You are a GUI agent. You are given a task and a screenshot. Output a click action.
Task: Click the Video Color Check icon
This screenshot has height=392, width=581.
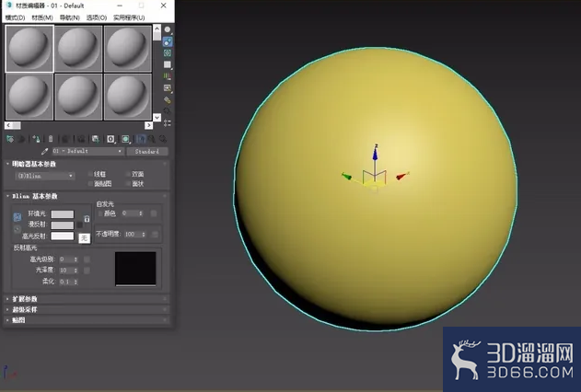(168, 76)
